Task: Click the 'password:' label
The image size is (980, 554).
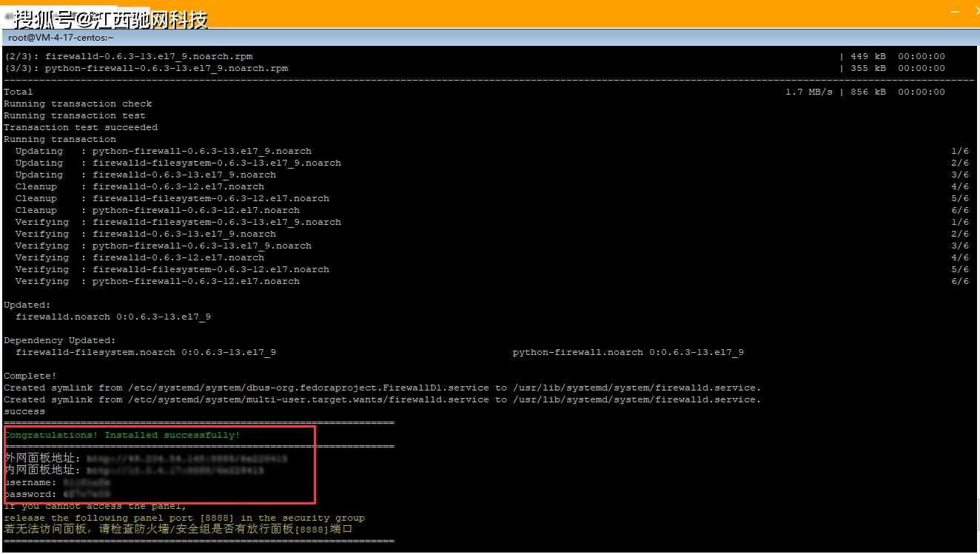Action: point(30,494)
